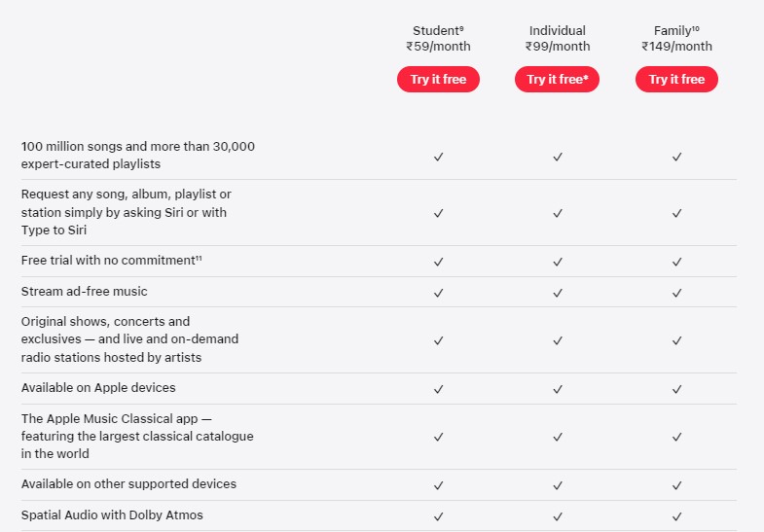764x532 pixels.
Task: Click Student checkmark for Apple Music Classical app
Action: point(439,437)
